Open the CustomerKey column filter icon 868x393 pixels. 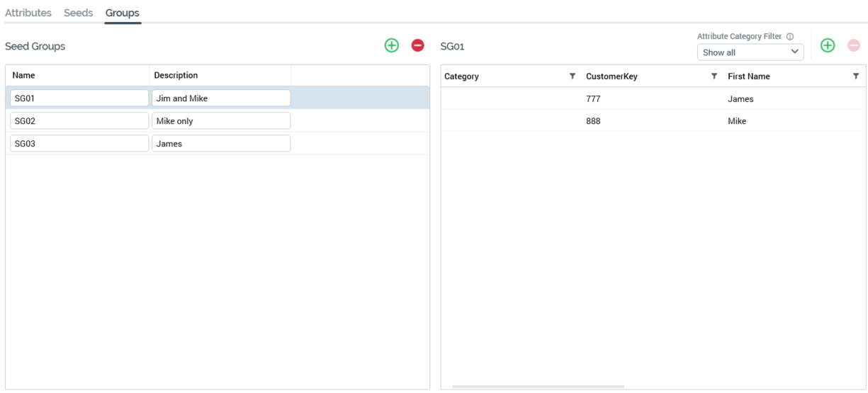(x=714, y=76)
